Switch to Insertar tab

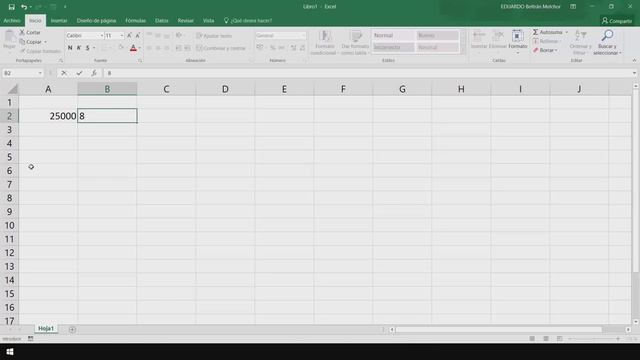pos(59,20)
